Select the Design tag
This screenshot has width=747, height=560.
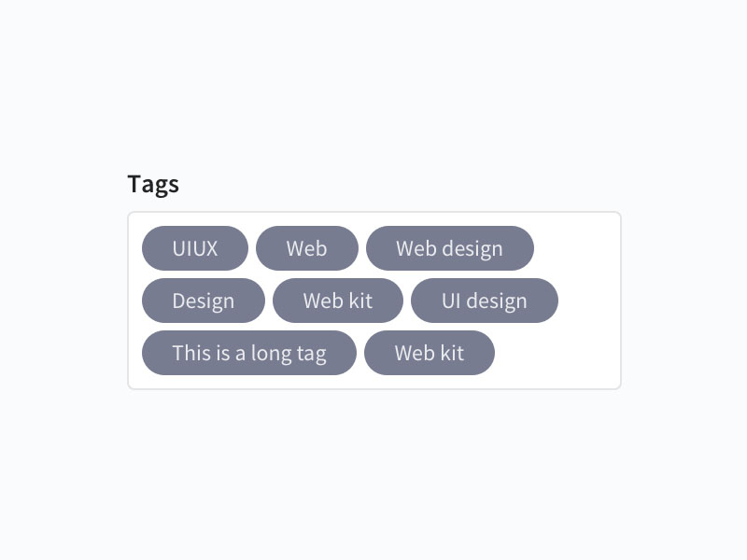[x=204, y=301]
